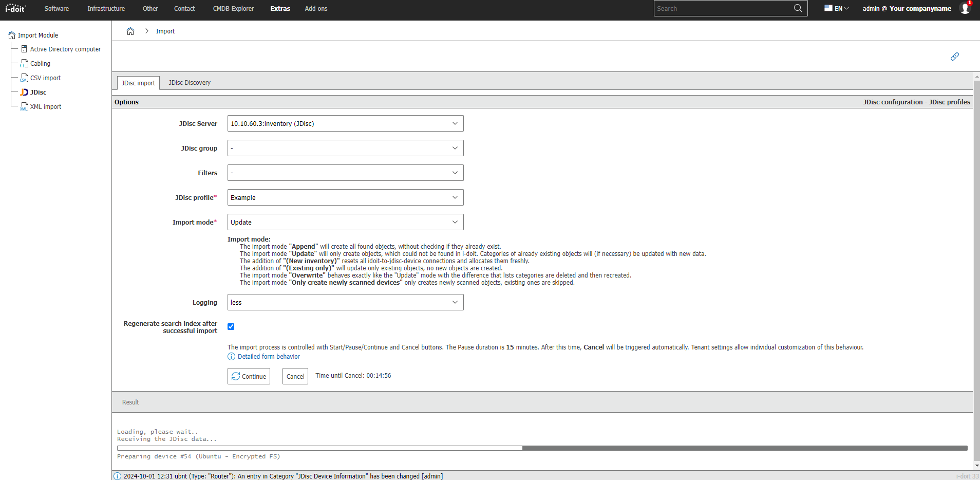
Task: Switch to the JDisc import tab
Action: coord(138,83)
